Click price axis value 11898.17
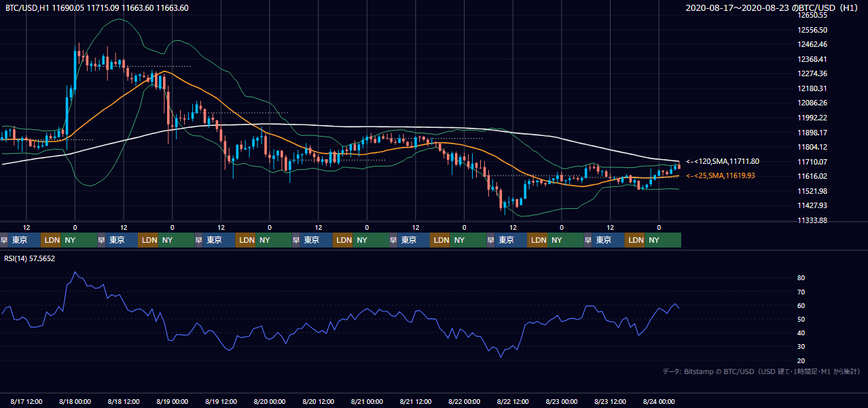 click(x=812, y=133)
